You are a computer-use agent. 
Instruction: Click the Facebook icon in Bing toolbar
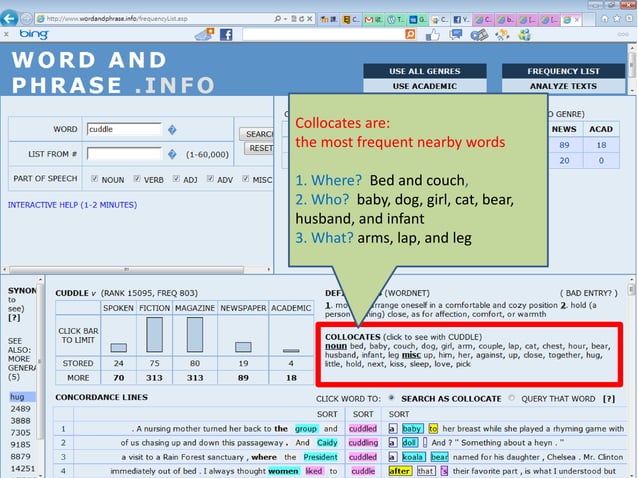click(226, 34)
